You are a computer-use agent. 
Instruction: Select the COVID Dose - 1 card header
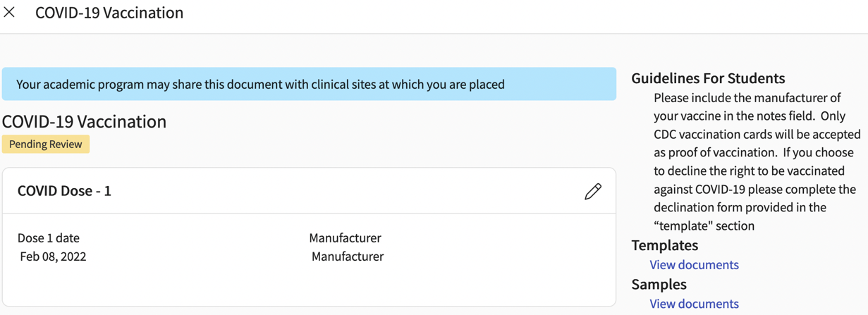64,191
